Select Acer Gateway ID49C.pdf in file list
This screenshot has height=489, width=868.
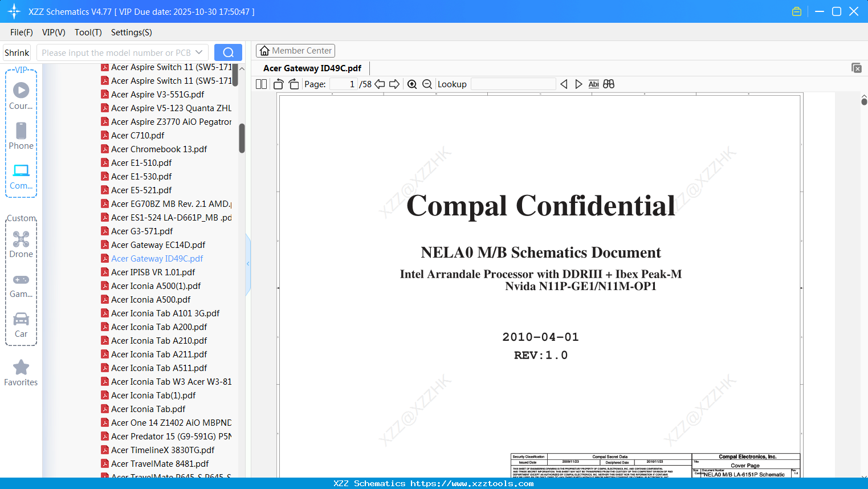[x=152, y=259]
